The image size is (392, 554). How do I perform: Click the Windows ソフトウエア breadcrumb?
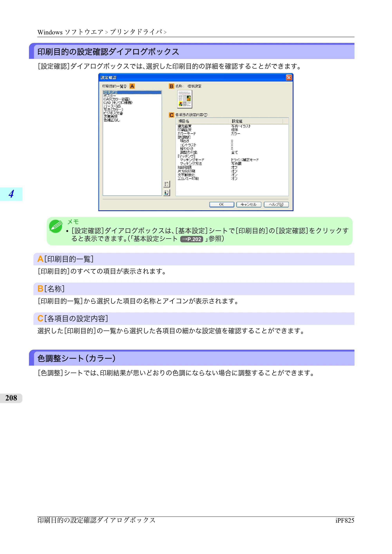tap(70, 32)
